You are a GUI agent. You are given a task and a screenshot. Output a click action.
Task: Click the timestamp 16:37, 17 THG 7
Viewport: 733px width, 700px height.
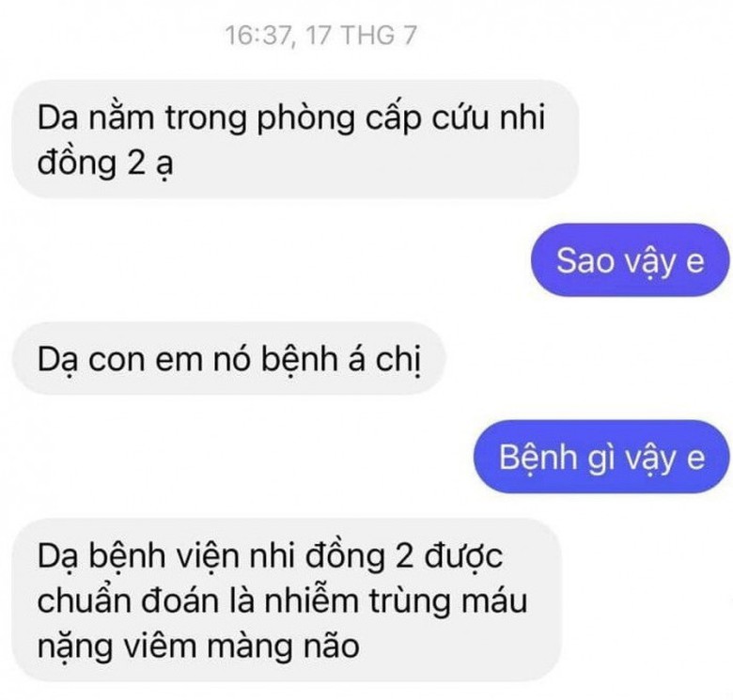pyautogui.click(x=320, y=36)
